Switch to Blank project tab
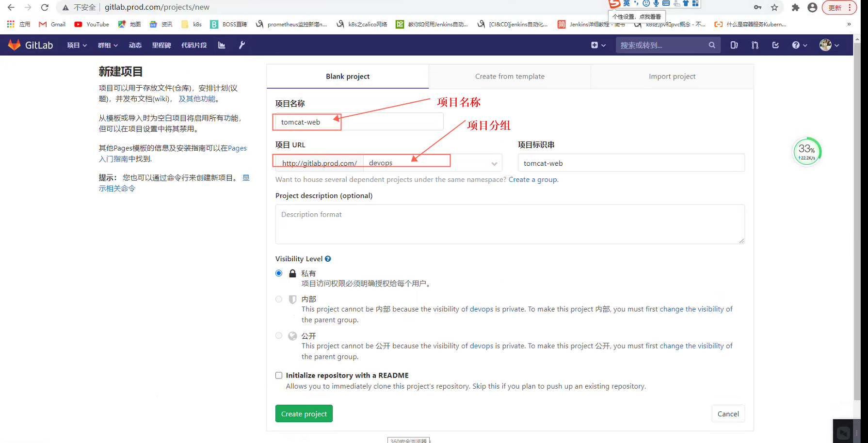868x443 pixels. (x=348, y=77)
